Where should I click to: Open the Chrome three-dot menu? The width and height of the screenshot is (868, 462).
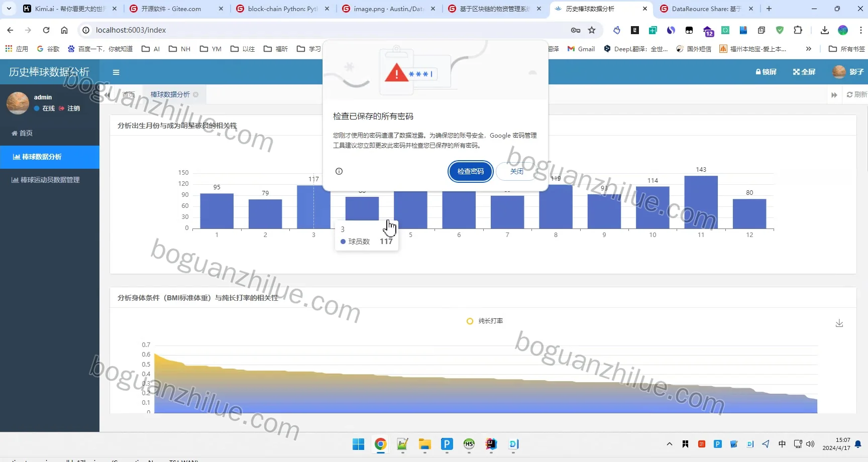tap(861, 30)
